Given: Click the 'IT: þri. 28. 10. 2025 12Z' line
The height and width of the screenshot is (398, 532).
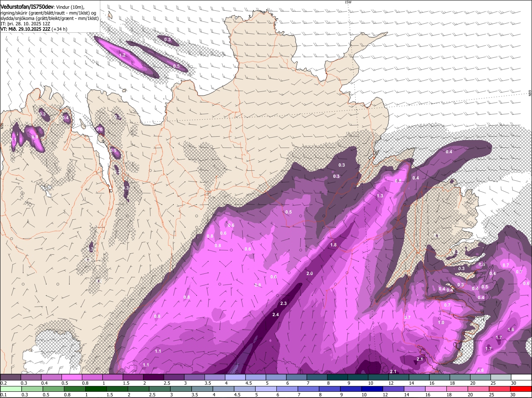Looking at the screenshot, I should [25, 24].
